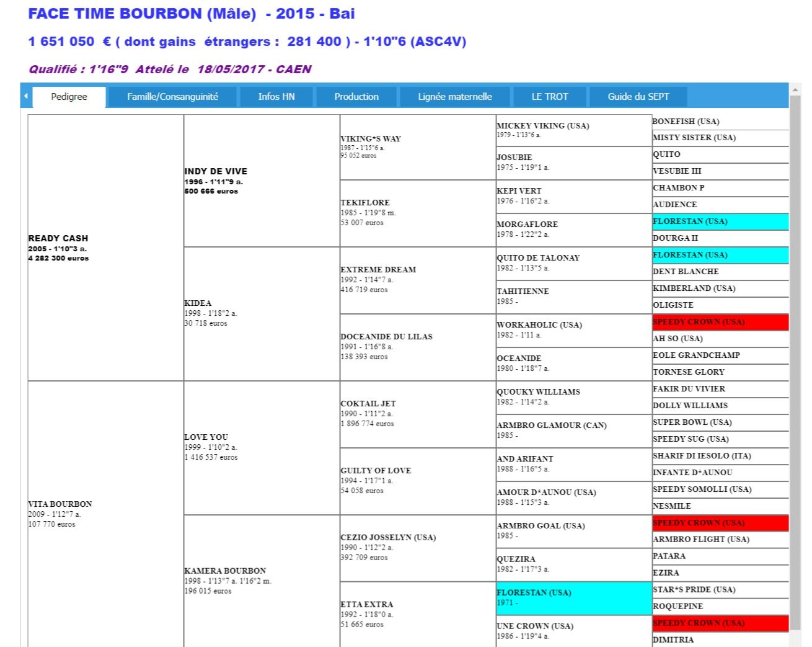Click TEKIFLORE entry
The width and height of the screenshot is (812, 647).
pyautogui.click(x=365, y=202)
